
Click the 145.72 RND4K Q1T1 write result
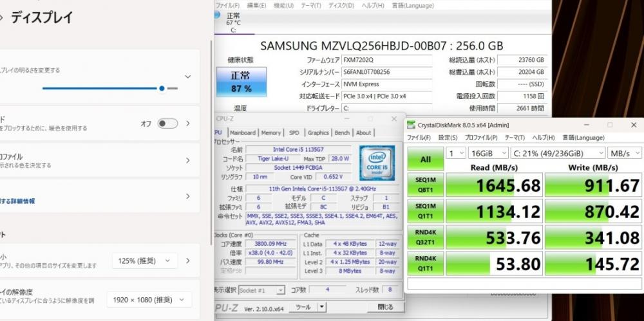(x=593, y=264)
